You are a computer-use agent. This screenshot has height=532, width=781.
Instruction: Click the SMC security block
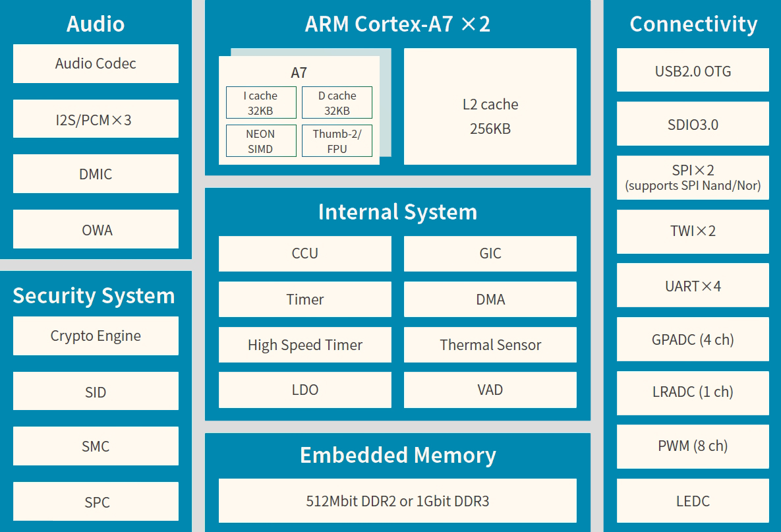click(x=96, y=446)
